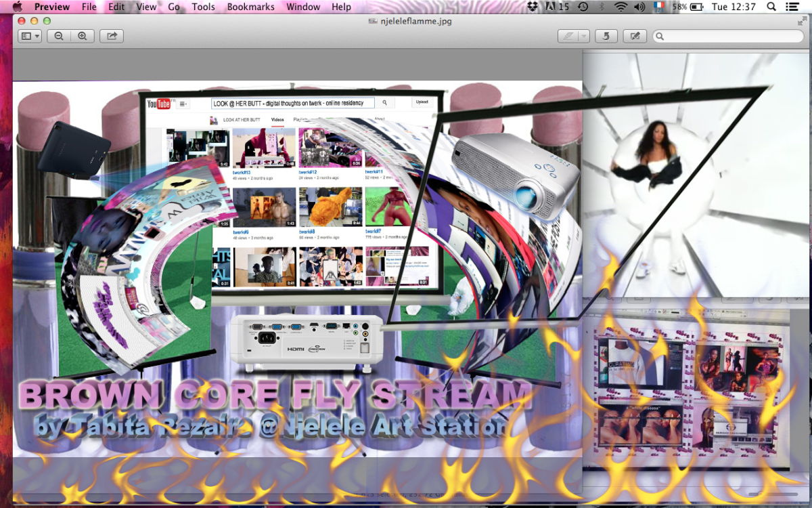Click the volume icon in the menu bar
This screenshot has height=508, width=812.
(639, 7)
